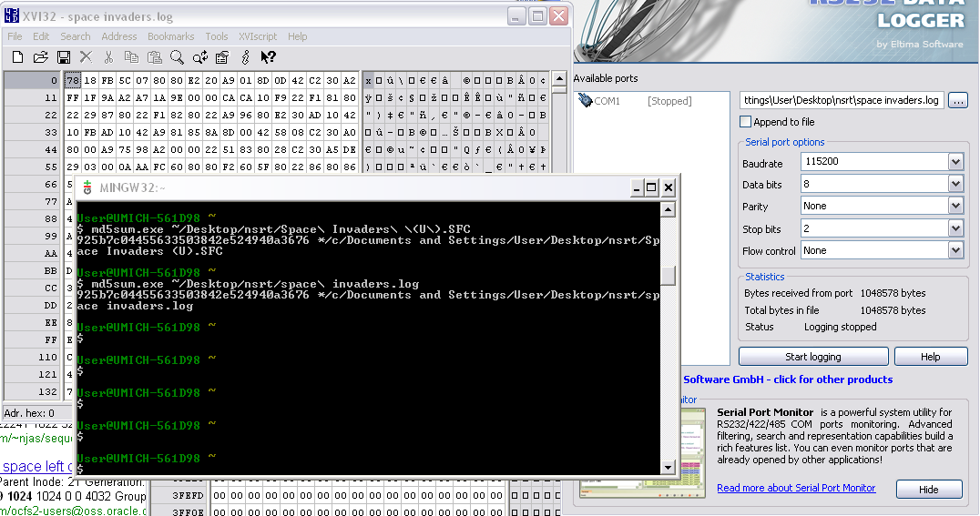Click the "space left" link in background browser
This screenshot has height=516, width=980.
tap(36, 467)
